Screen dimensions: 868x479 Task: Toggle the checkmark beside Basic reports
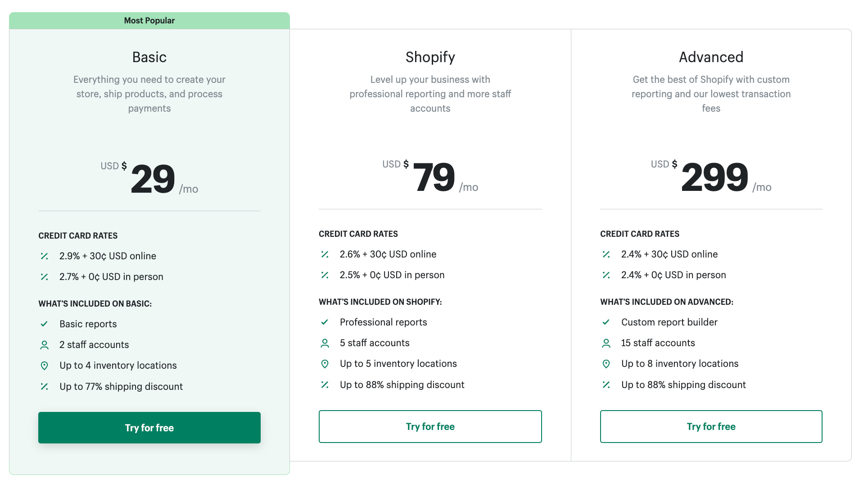coord(44,323)
